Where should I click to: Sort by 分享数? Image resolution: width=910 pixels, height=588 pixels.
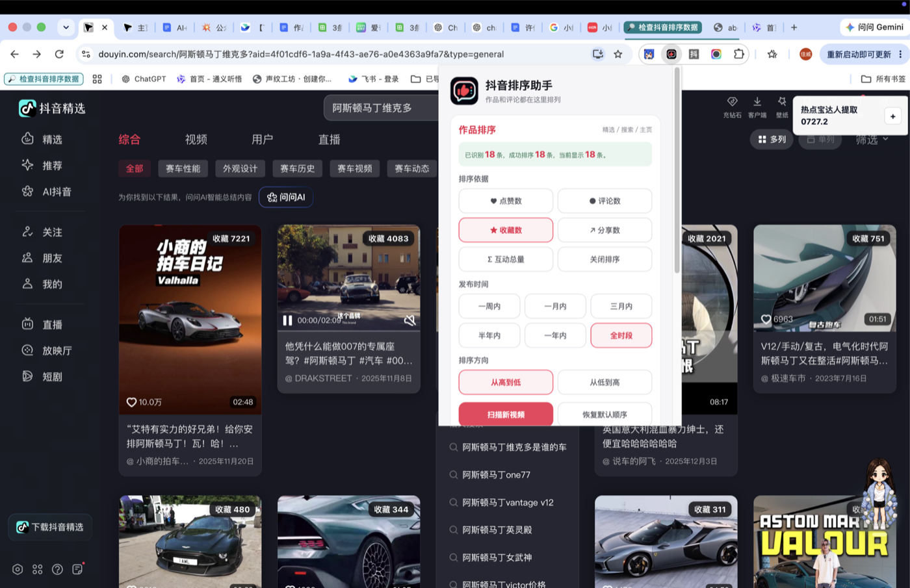pyautogui.click(x=604, y=230)
